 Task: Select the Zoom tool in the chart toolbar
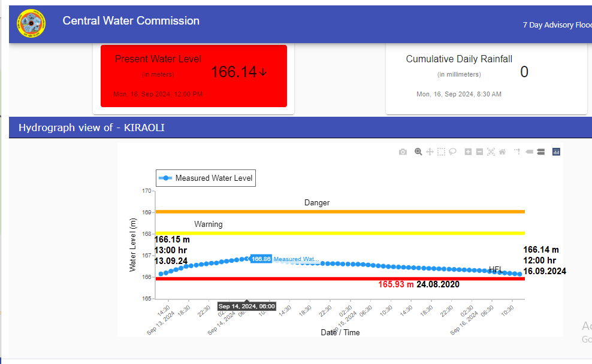pyautogui.click(x=419, y=152)
